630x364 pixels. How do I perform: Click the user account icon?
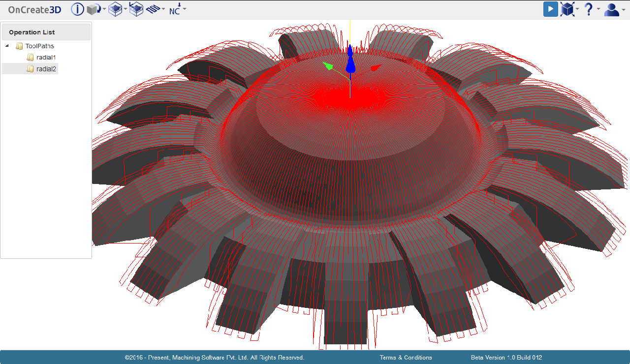click(x=611, y=9)
